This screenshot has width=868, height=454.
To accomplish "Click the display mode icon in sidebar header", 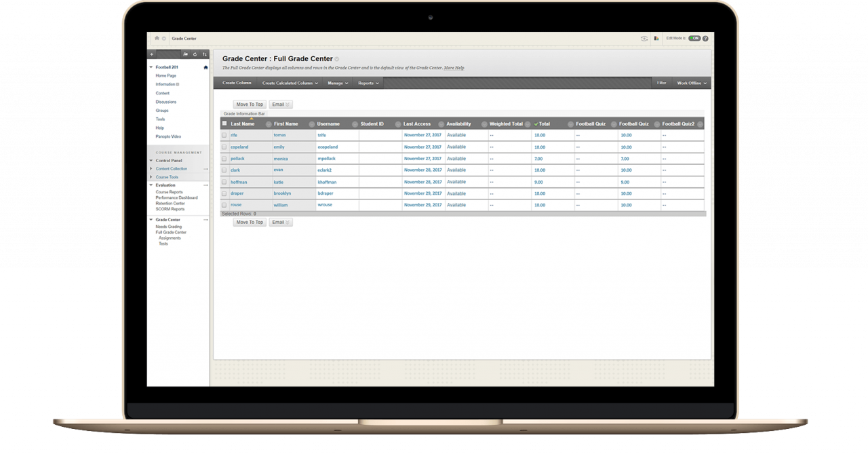I will pyautogui.click(x=185, y=54).
